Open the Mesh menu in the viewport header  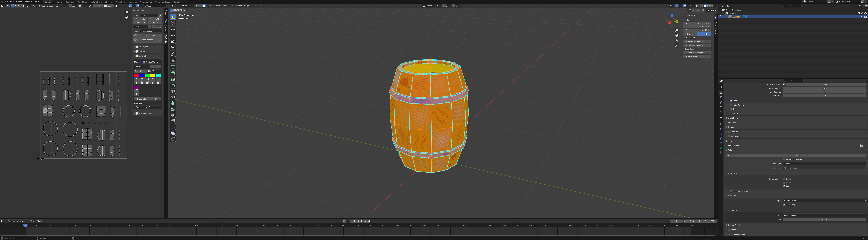[x=231, y=6]
